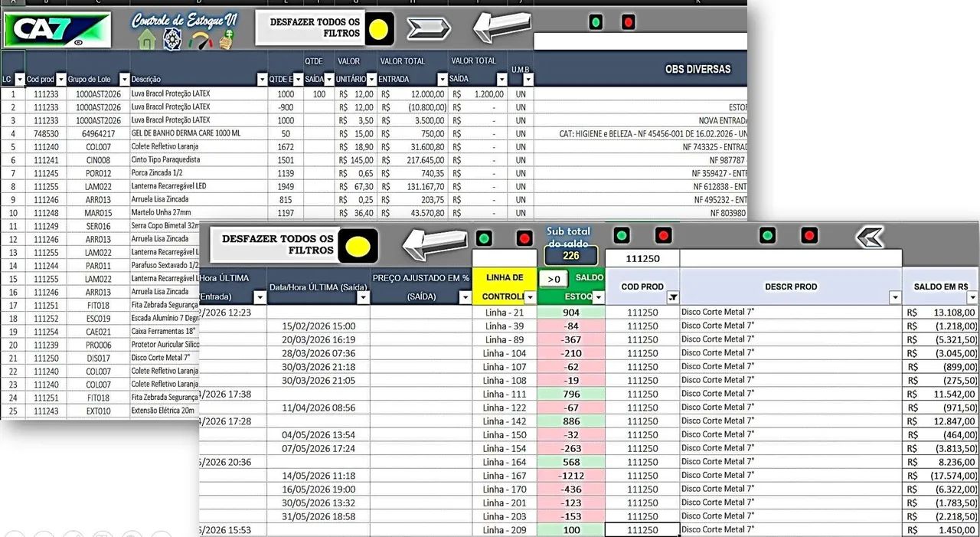The image size is (980, 537).
Task: Select the cell Martelo Unha 27mm
Action: [x=199, y=212]
